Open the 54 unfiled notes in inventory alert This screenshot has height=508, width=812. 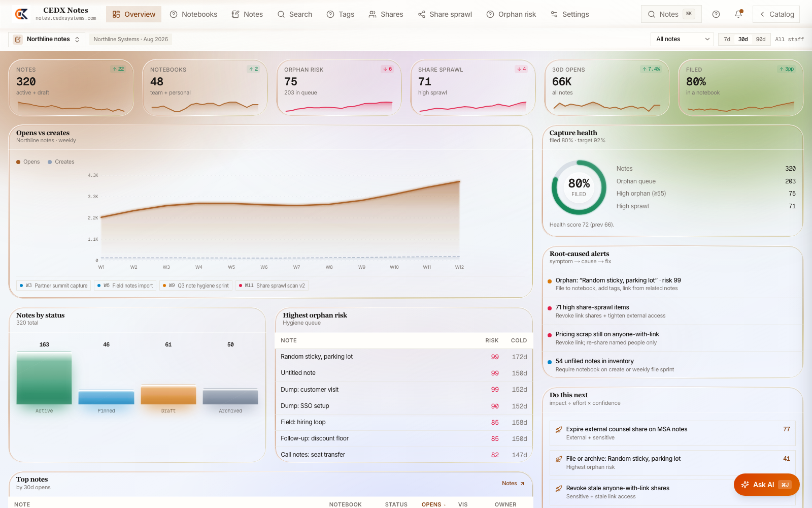tap(672, 365)
